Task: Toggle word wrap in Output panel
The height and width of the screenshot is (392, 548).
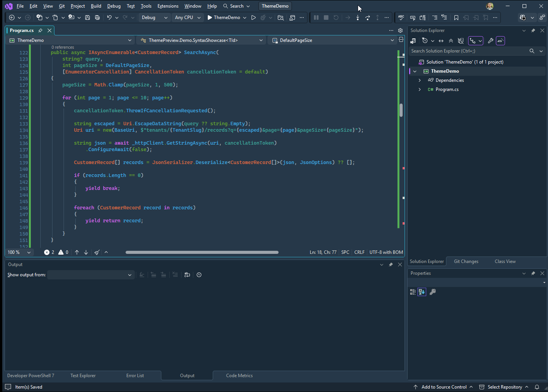Action: tap(187, 275)
